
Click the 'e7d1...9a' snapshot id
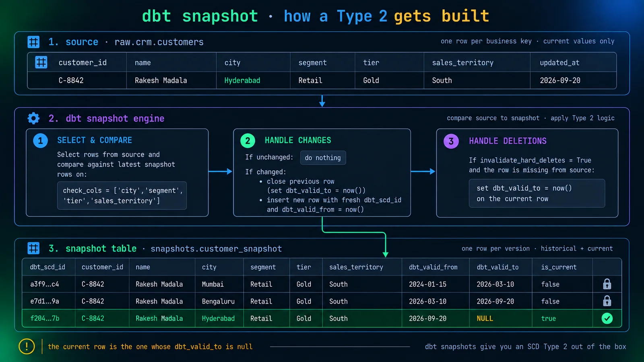[44, 301]
